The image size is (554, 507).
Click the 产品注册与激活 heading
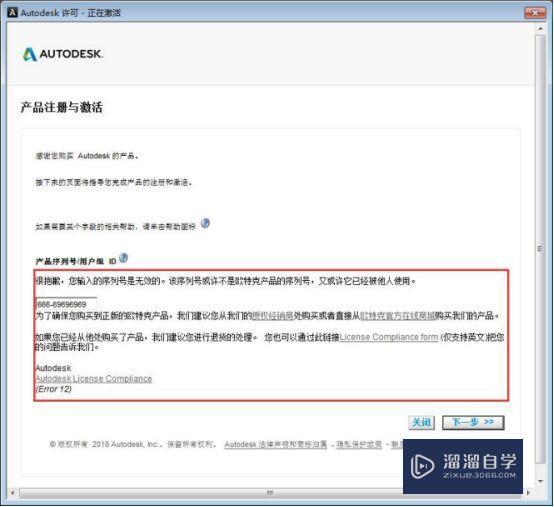click(x=62, y=107)
